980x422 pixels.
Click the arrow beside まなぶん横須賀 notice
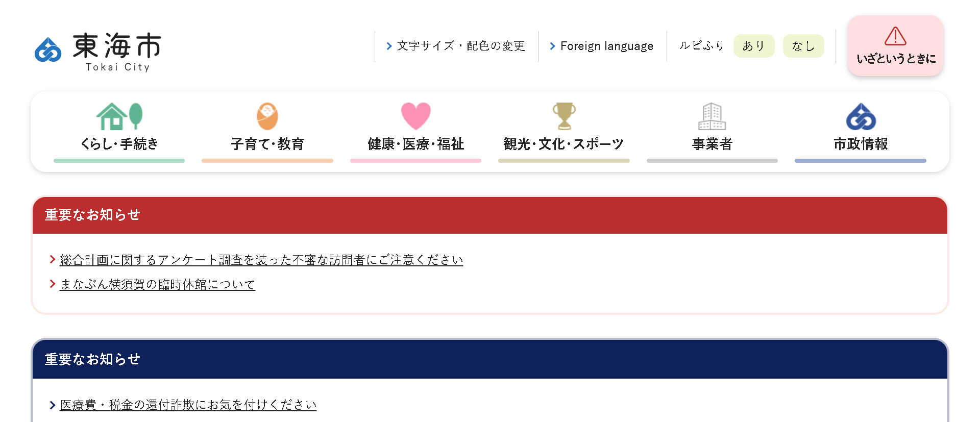[x=53, y=284]
